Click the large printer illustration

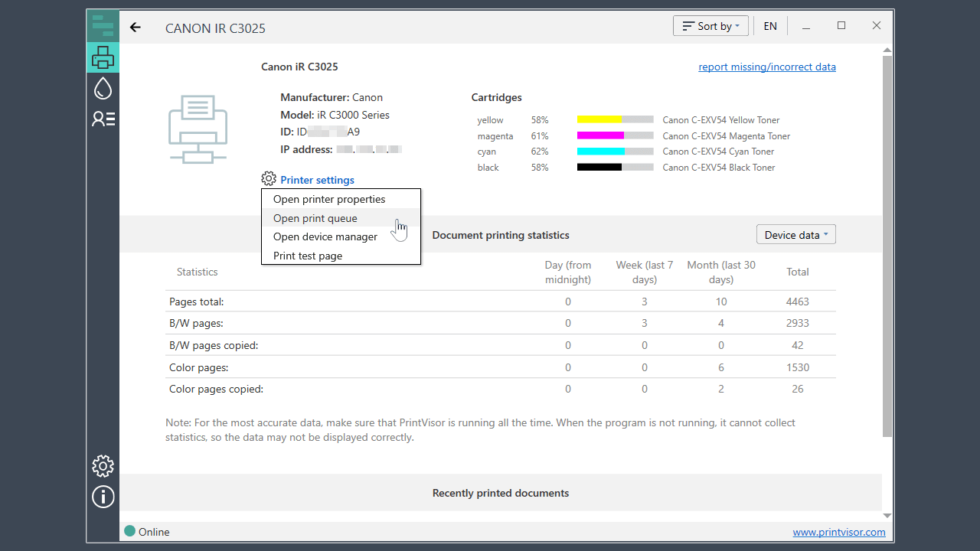(x=197, y=129)
